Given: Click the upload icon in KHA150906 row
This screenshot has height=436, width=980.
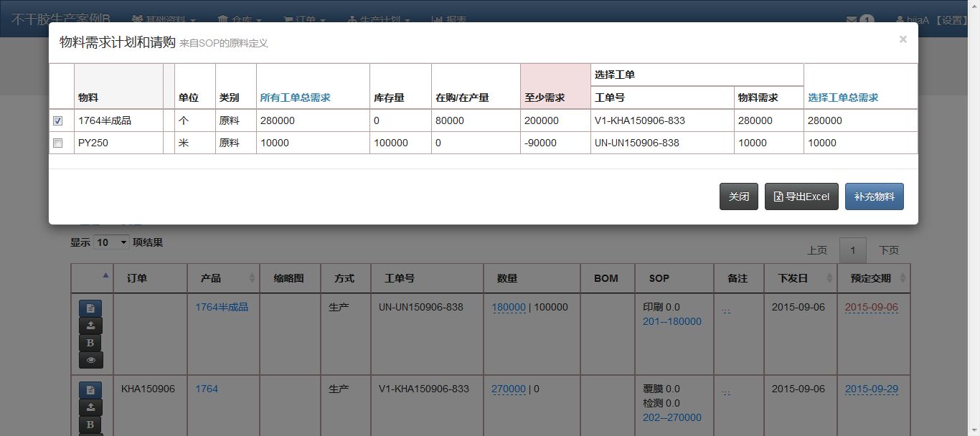Looking at the screenshot, I should [90, 407].
